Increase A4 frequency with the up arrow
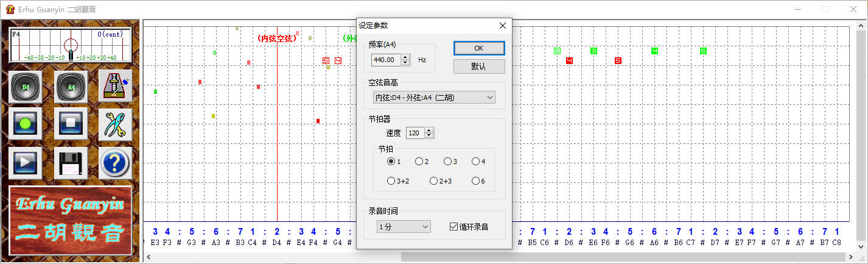 (405, 57)
